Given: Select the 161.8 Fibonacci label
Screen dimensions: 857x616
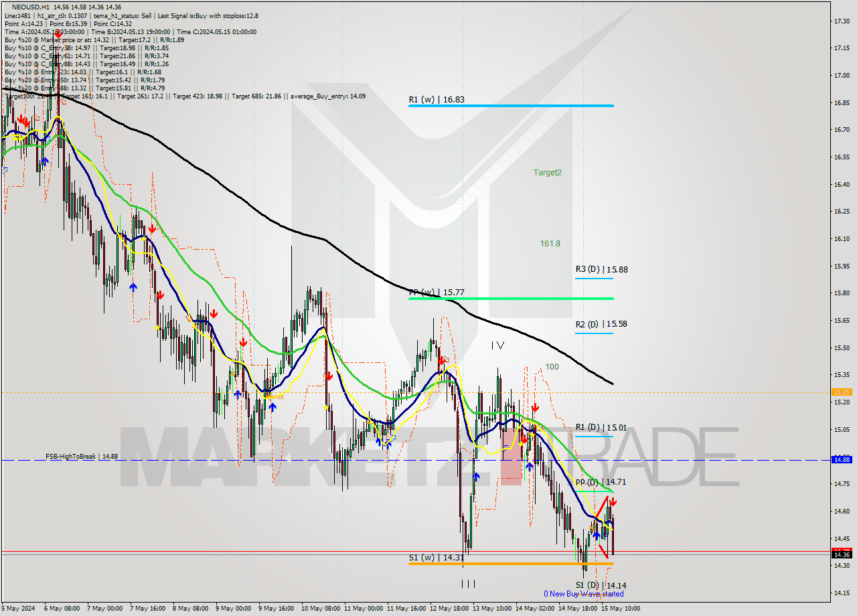Looking at the screenshot, I should [550, 244].
